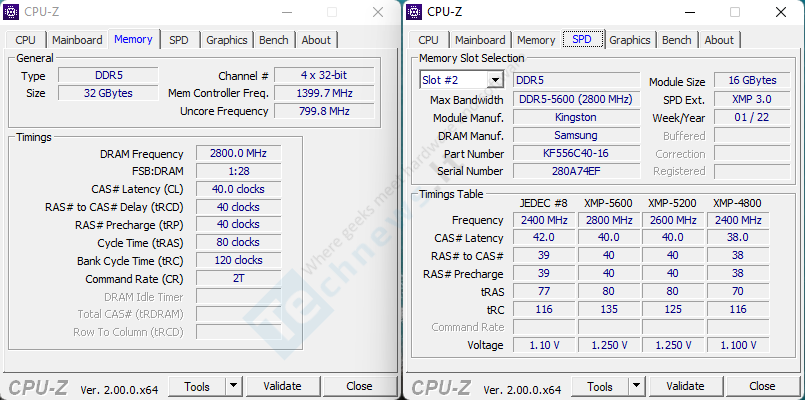The image size is (805, 400).
Task: Click the Bank Cycle Time value 120 clocks
Action: coord(238,260)
